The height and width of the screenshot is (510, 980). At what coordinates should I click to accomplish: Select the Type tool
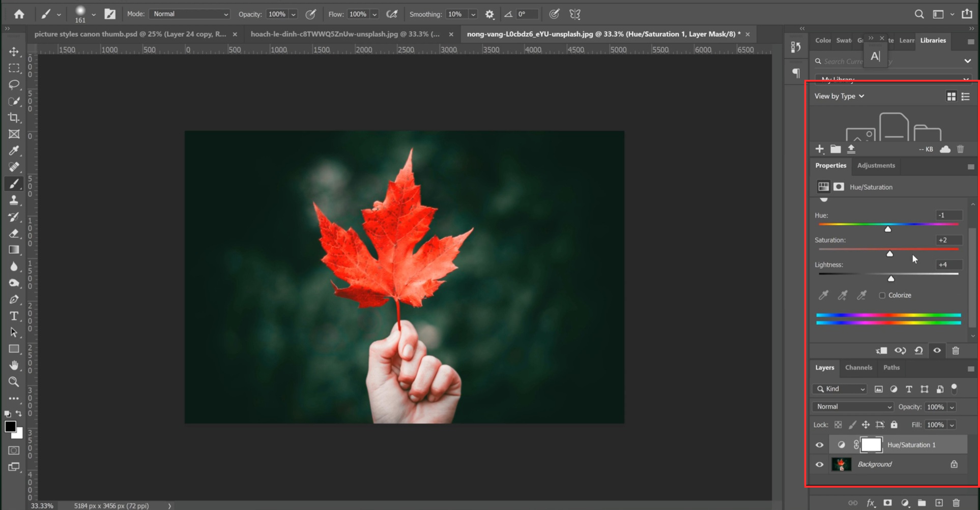click(14, 316)
